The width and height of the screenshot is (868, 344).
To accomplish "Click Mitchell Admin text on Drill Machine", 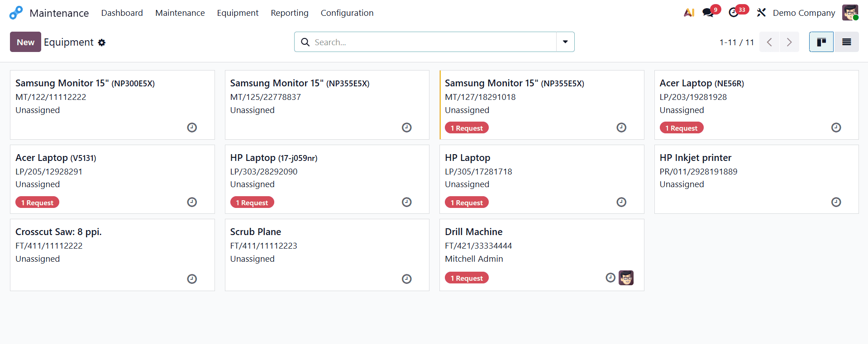I will point(474,259).
